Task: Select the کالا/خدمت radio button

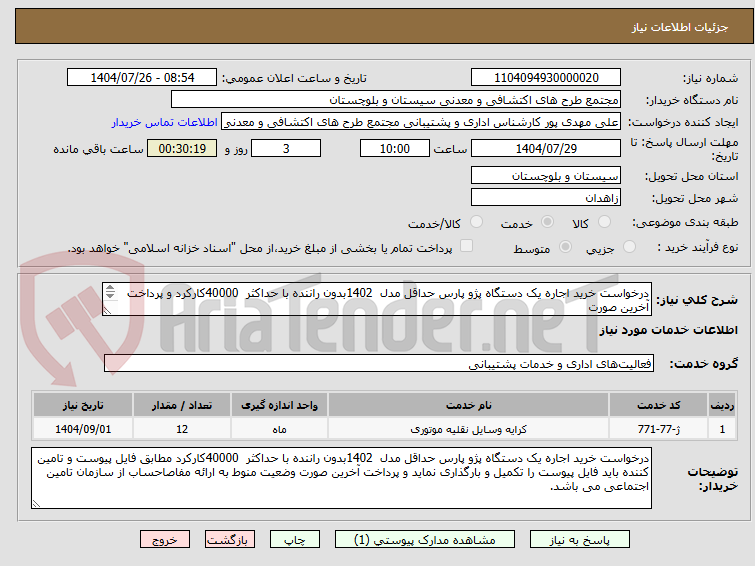Action: pos(476,222)
